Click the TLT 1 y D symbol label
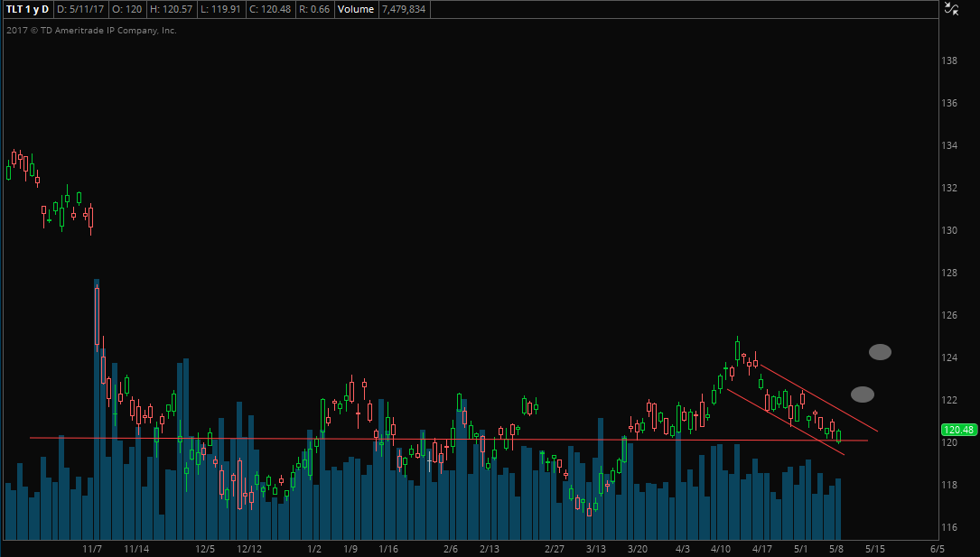Image resolution: width=980 pixels, height=557 pixels. [x=27, y=9]
